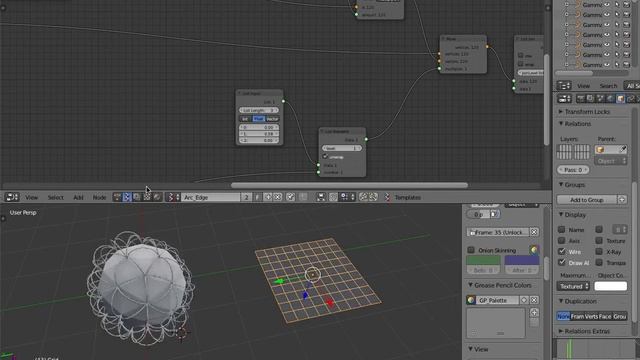Open the Templates menu button

(x=407, y=197)
